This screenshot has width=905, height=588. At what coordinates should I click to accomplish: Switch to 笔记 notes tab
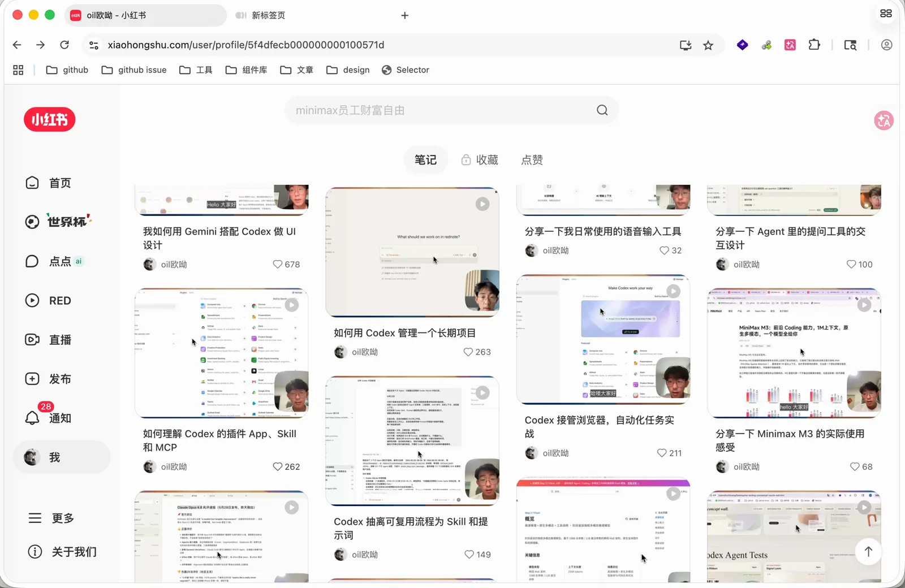click(425, 160)
